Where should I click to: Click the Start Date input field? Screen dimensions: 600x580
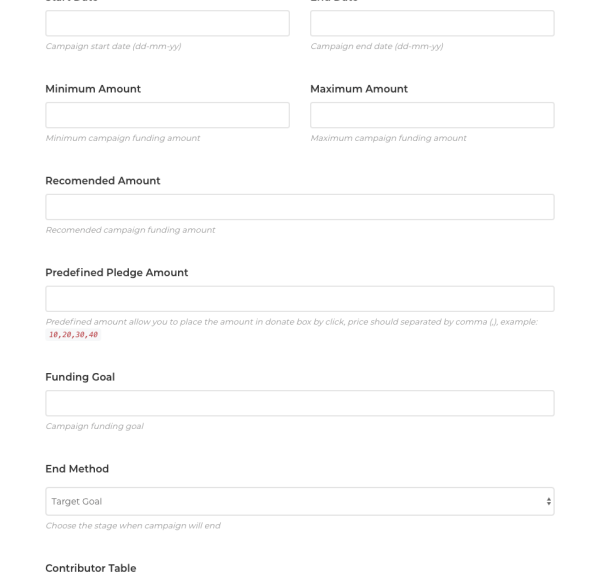pyautogui.click(x=167, y=24)
